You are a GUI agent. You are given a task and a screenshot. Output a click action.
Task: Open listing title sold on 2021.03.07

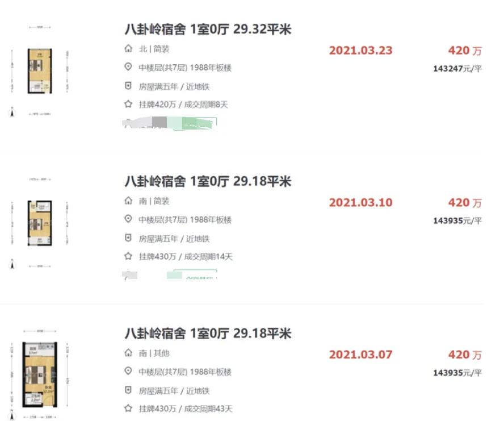tap(208, 333)
